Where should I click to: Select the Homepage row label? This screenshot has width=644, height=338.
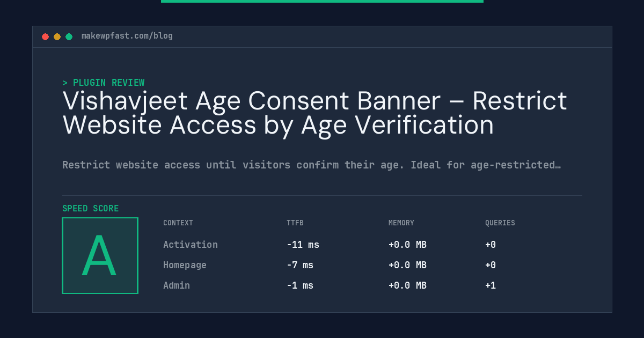[x=185, y=265]
